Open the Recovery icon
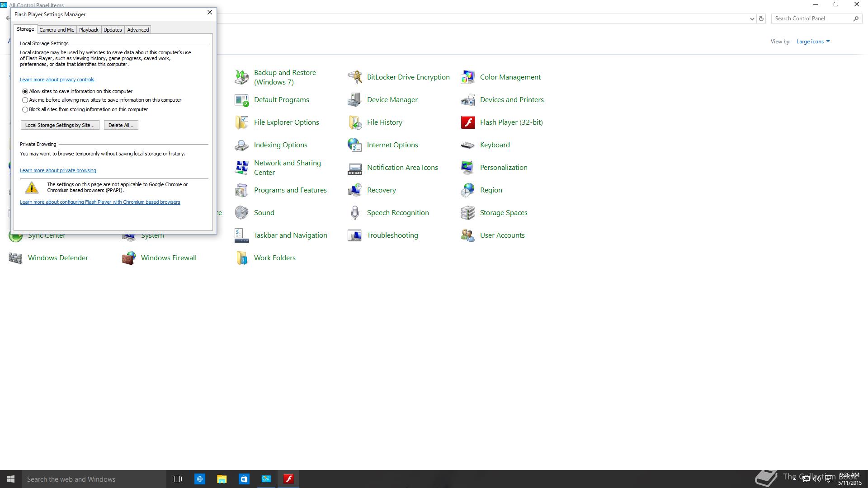 (x=354, y=190)
